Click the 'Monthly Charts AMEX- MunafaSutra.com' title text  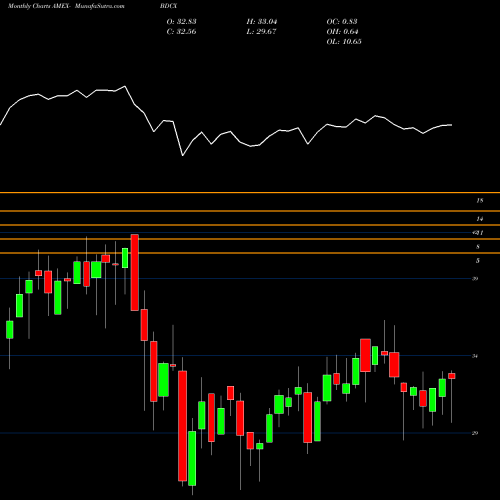coord(66,6)
